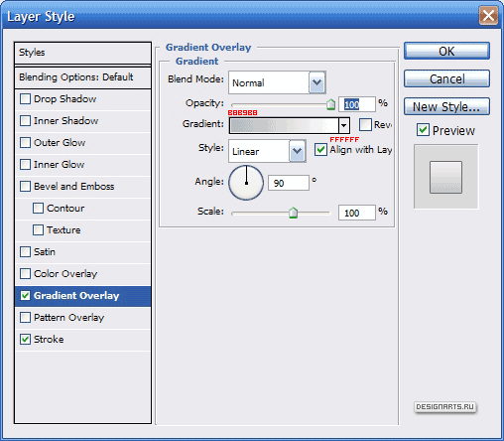The image size is (504, 441).
Task: Open the Style Linear dropdown
Action: click(x=297, y=151)
